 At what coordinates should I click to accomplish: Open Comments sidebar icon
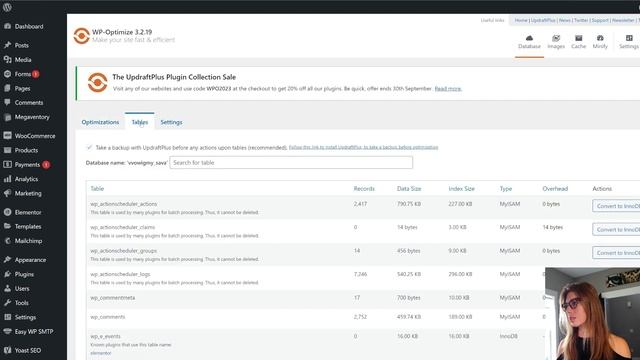click(7, 102)
